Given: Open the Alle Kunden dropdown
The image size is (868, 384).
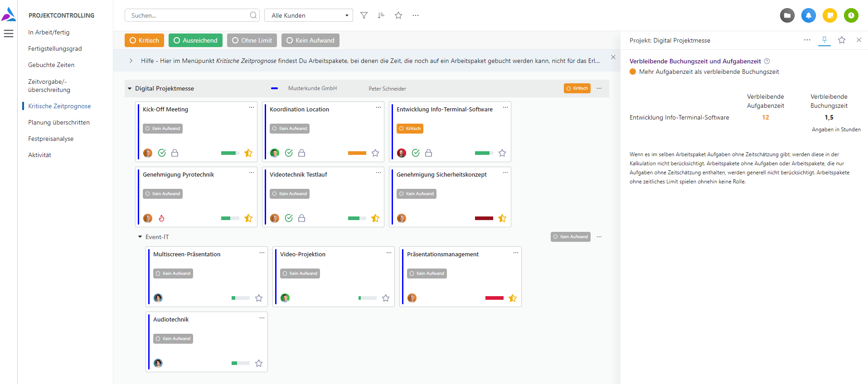Looking at the screenshot, I should click(309, 15).
